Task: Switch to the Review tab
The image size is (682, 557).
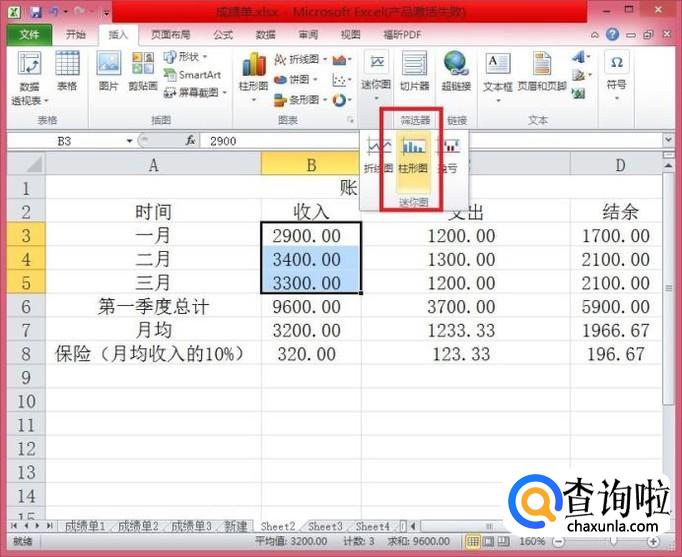Action: (308, 35)
